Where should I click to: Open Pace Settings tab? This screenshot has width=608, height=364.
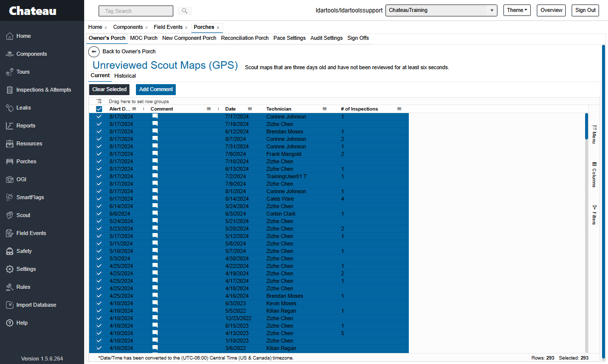(x=289, y=38)
